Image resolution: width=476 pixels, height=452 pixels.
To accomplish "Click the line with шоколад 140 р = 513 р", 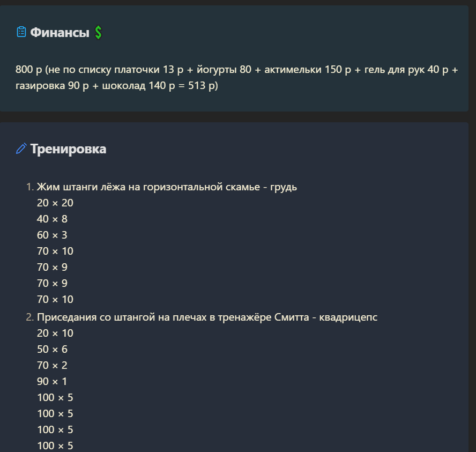I will coord(117,86).
